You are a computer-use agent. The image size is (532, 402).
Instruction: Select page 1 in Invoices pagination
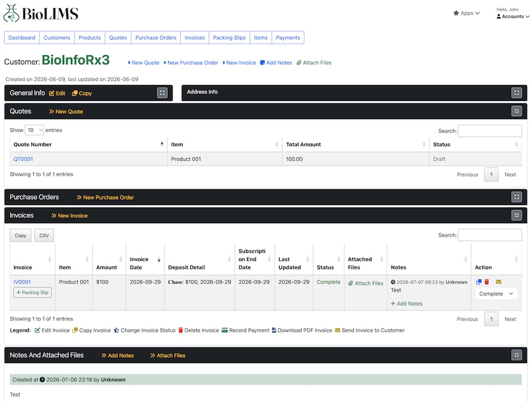pyautogui.click(x=491, y=319)
